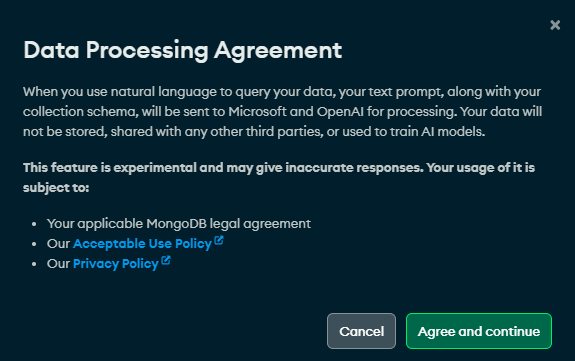Click the external-link icon beside Privacy Policy
This screenshot has height=361, width=575.
(166, 260)
